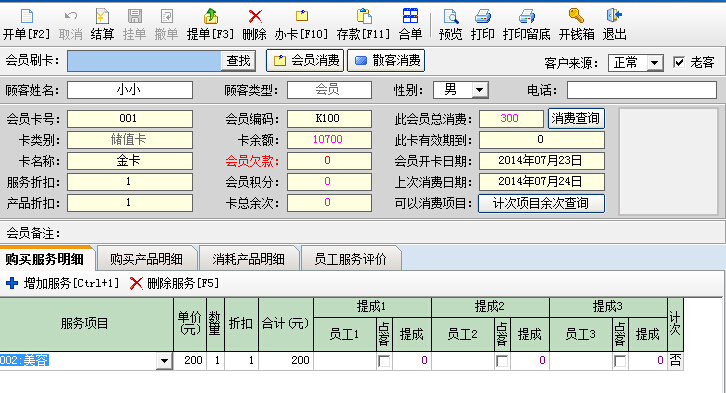
Task: Click the 挂单 hold order icon
Action: [134, 17]
